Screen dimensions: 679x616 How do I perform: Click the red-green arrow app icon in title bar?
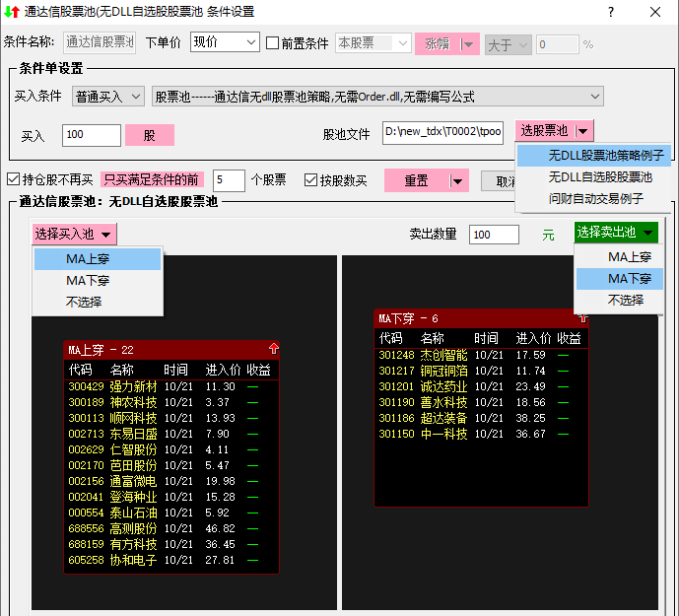tap(12, 12)
